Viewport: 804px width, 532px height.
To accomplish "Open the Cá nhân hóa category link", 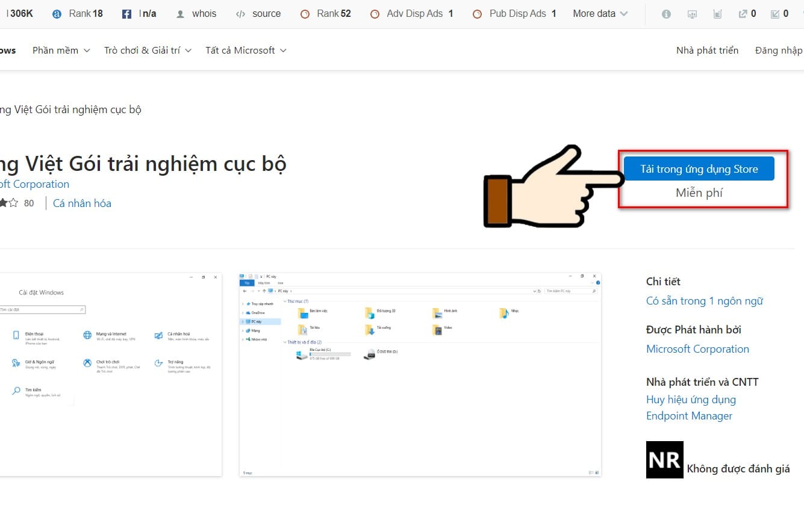I will (x=82, y=203).
